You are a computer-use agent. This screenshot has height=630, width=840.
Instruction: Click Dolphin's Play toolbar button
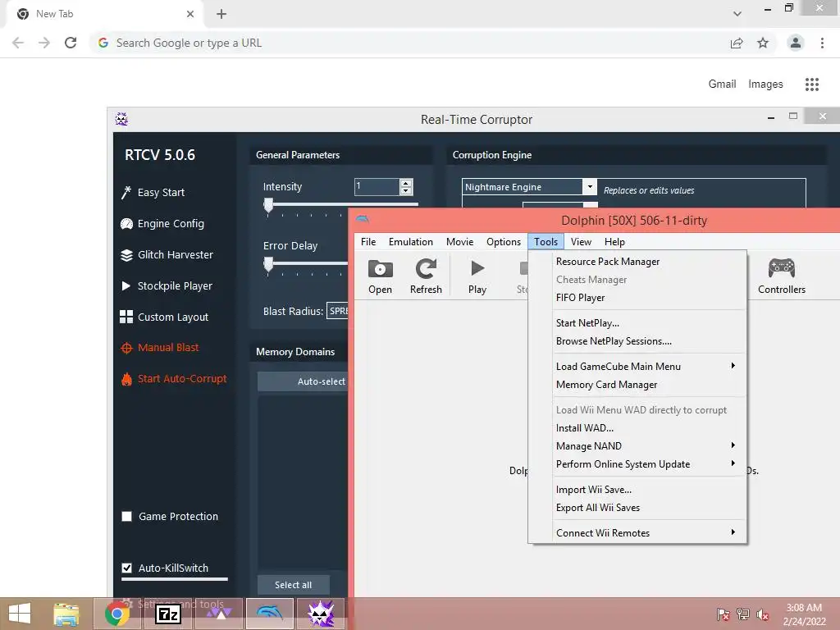[477, 276]
